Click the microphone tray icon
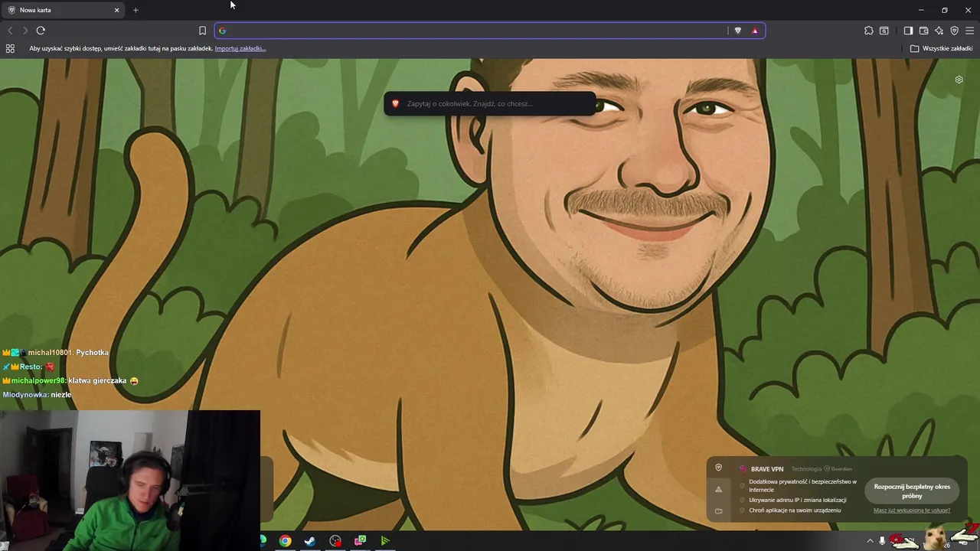Screen dimensions: 980x551 coord(882,541)
